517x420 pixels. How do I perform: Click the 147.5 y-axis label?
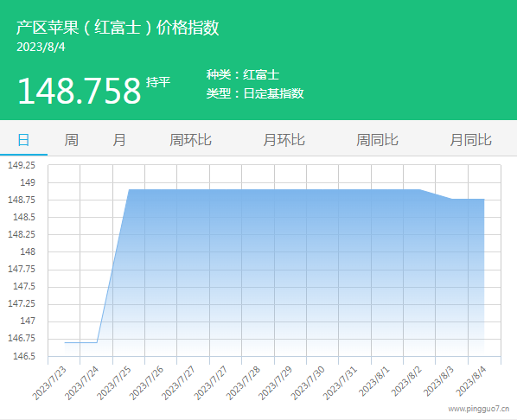tap(24, 286)
